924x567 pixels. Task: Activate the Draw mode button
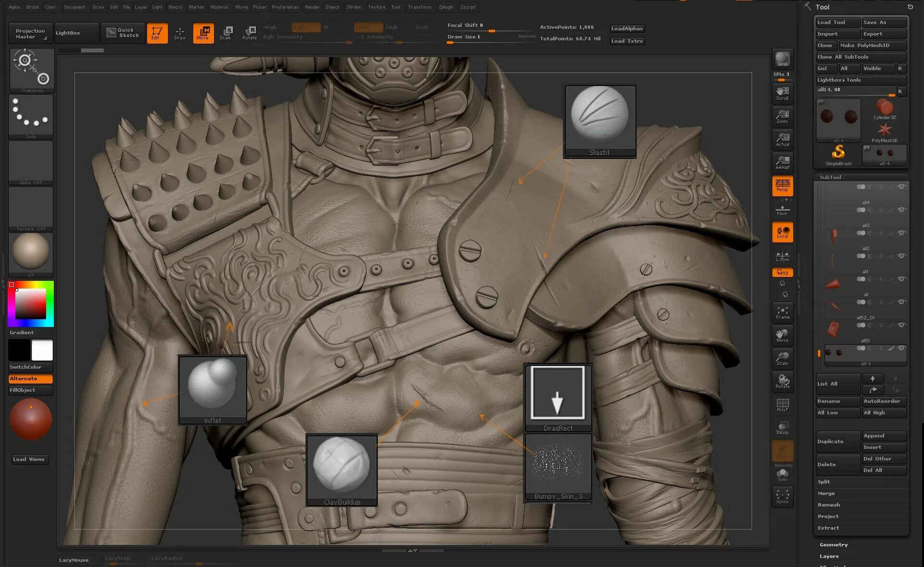point(180,33)
